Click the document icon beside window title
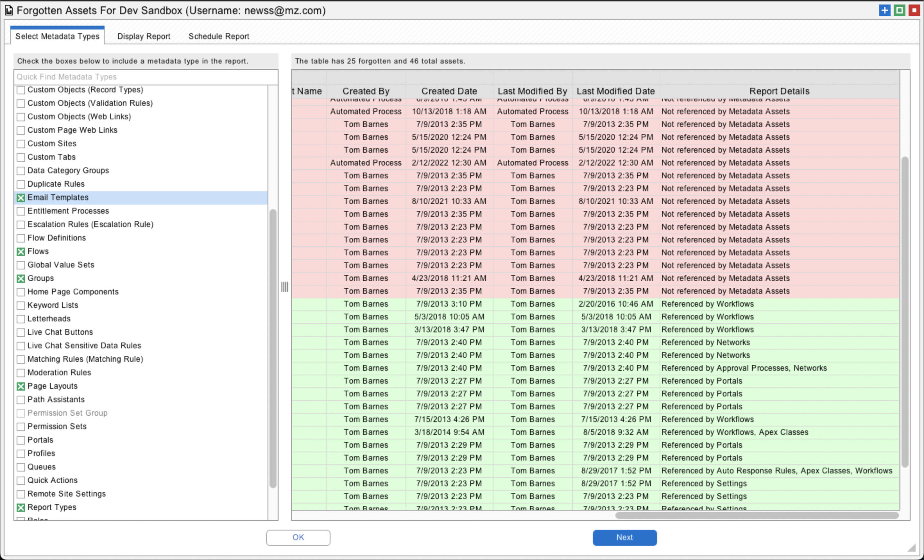Screen dimensions: 924x560 pos(9,11)
